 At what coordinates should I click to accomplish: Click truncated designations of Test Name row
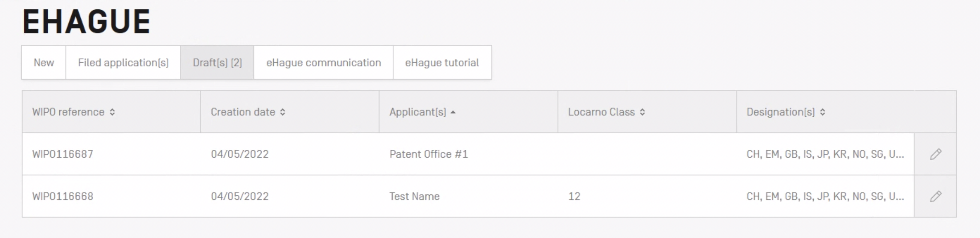[x=825, y=196]
